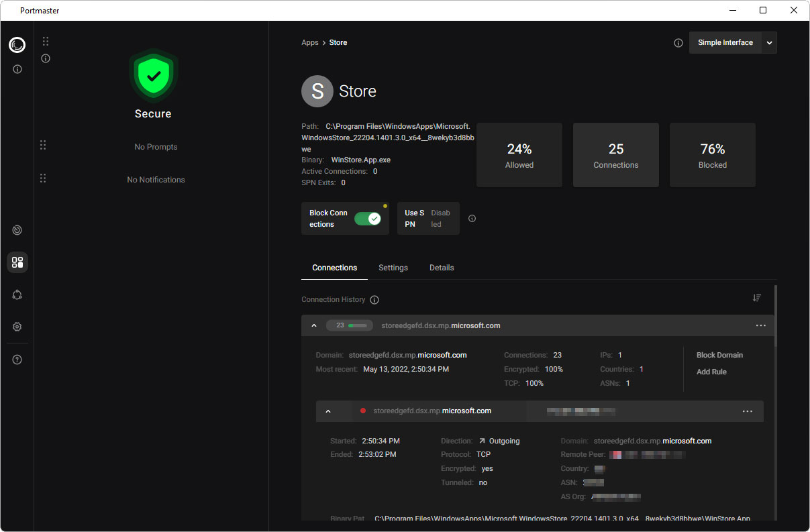Open the Apps grid icon in sidebar
Image resolution: width=810 pixels, height=532 pixels.
coord(17,262)
